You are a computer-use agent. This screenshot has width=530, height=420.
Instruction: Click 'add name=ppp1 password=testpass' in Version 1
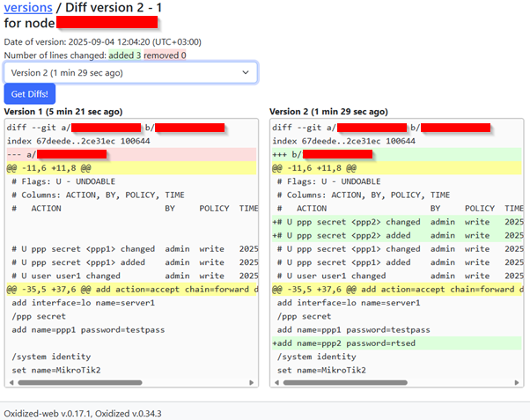tap(88, 329)
